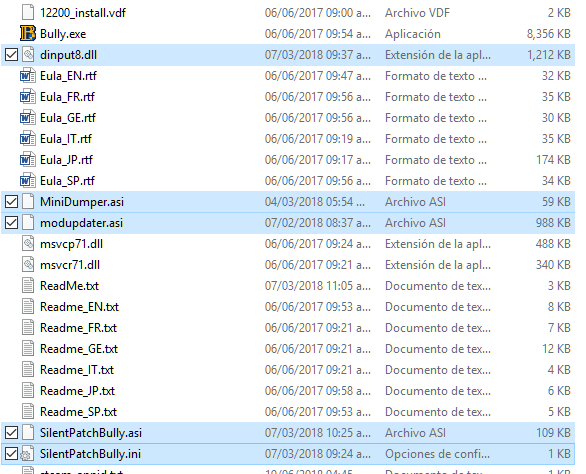Uncheck the modupdater.asi checkbox
Image resolution: width=586 pixels, height=474 pixels.
click(12, 223)
